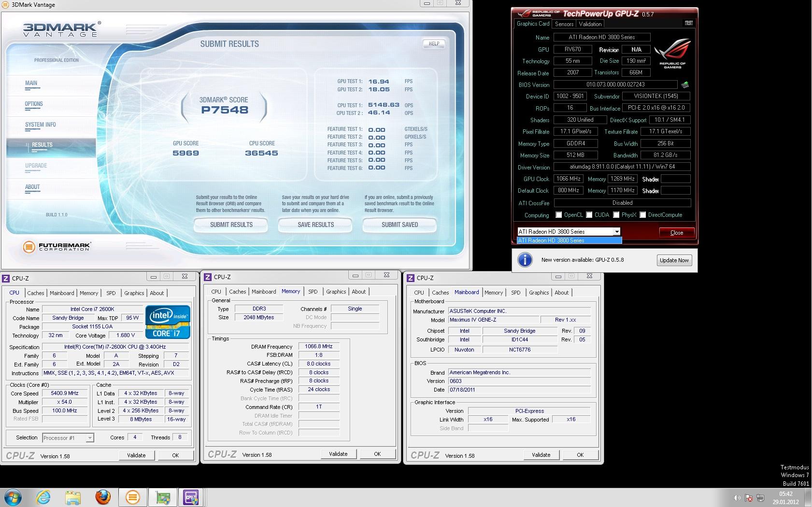Screen dimensions: 812x507
Task: Click Update Now for GPU-Z
Action: 674,260
